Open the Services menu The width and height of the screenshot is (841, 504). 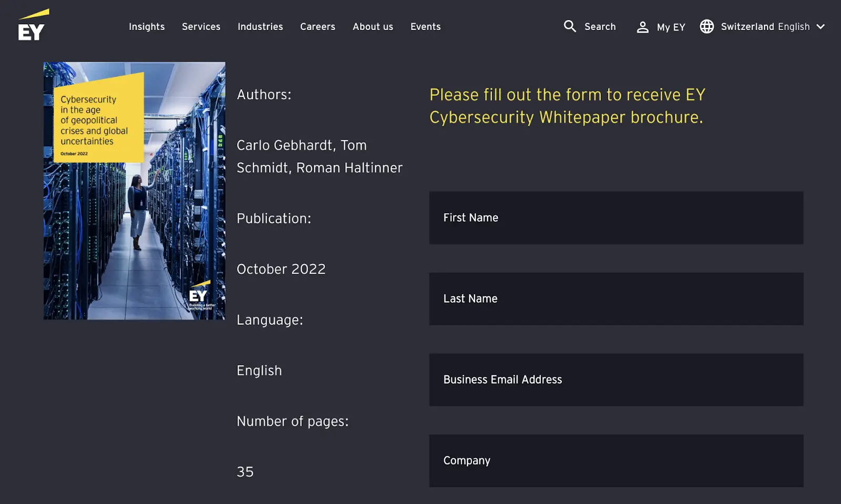(201, 26)
